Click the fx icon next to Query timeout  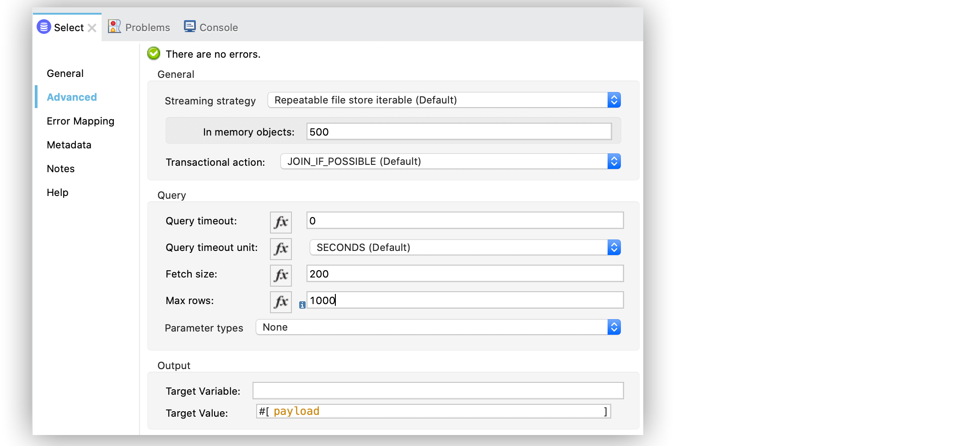pos(280,222)
